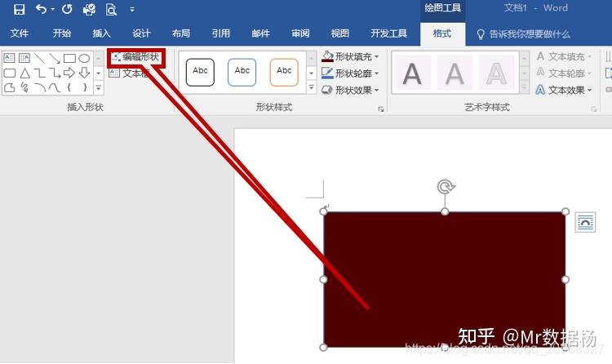Select the rounded rectangle shape
This screenshot has width=612, height=364.
click(9, 73)
